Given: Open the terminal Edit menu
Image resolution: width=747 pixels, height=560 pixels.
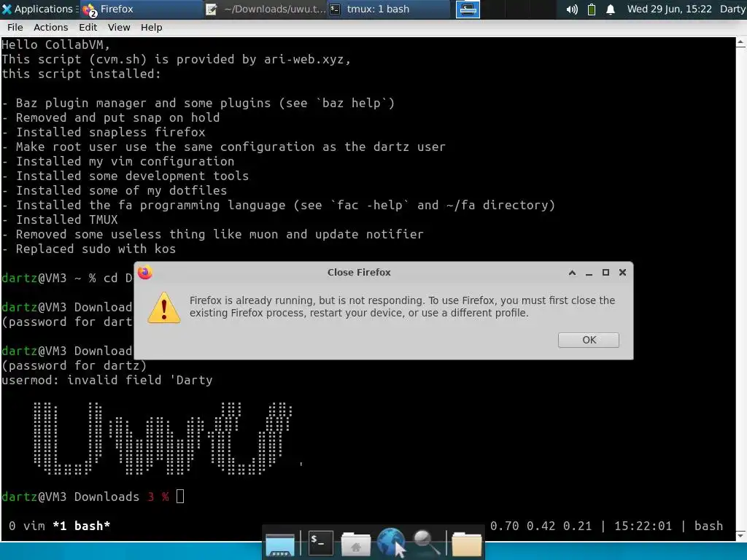Looking at the screenshot, I should pyautogui.click(x=88, y=28).
